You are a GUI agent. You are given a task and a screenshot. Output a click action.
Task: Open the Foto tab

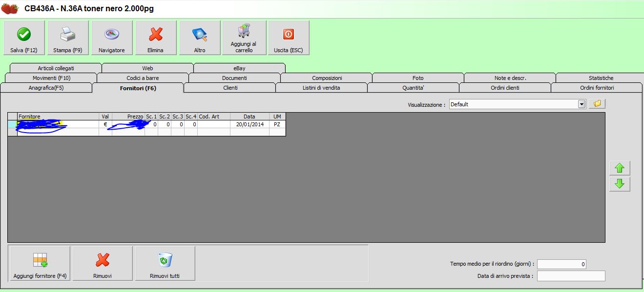pyautogui.click(x=418, y=78)
